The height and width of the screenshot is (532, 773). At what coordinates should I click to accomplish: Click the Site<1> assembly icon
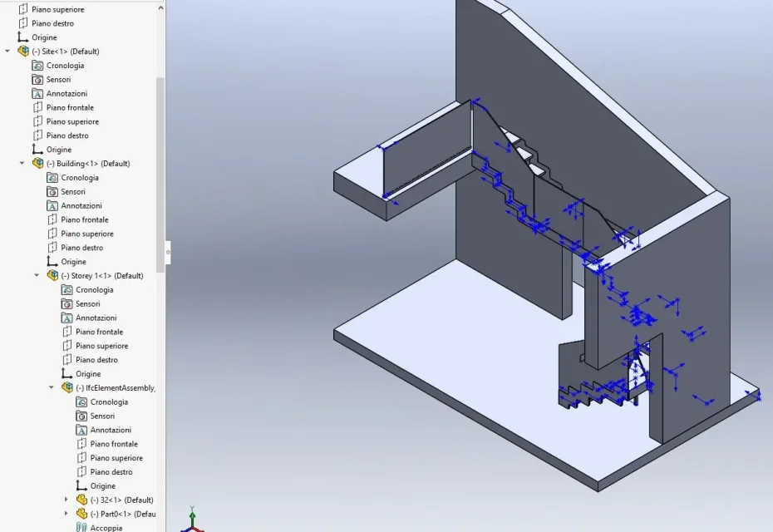pyautogui.click(x=23, y=51)
